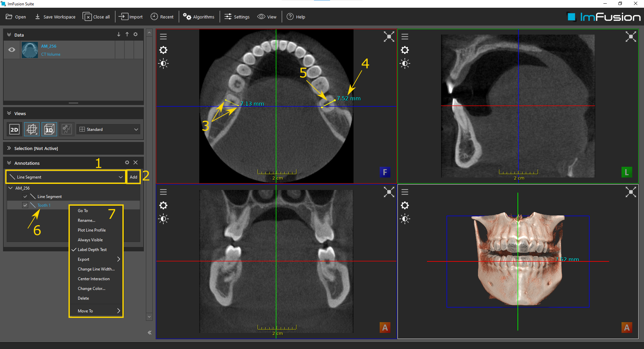Move AM_256 data down with arrow
Image resolution: width=644 pixels, height=349 pixels.
tap(119, 34)
